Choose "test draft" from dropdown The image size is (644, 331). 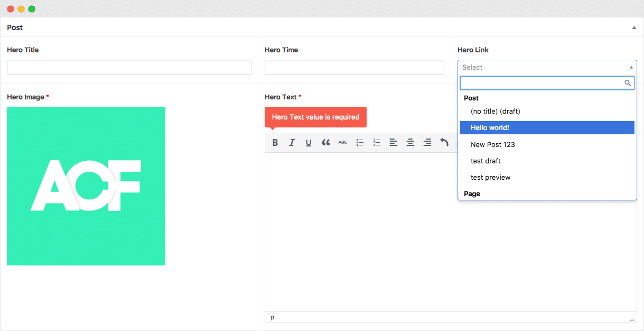547,161
